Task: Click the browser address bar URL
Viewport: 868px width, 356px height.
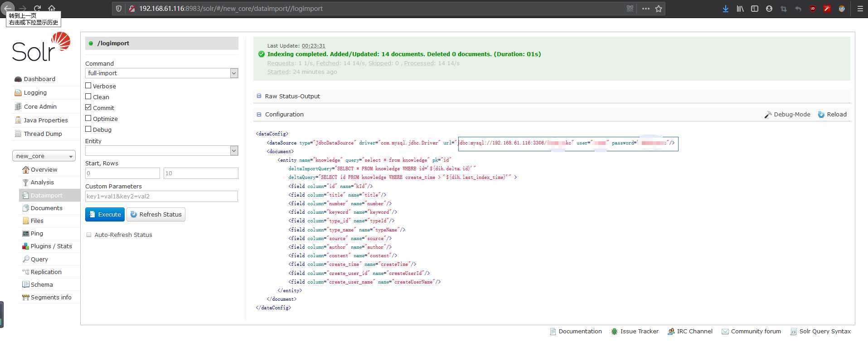Action: click(x=231, y=9)
